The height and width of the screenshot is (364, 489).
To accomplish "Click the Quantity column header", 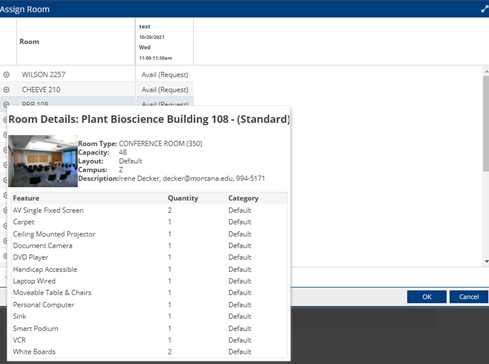I will tap(183, 198).
